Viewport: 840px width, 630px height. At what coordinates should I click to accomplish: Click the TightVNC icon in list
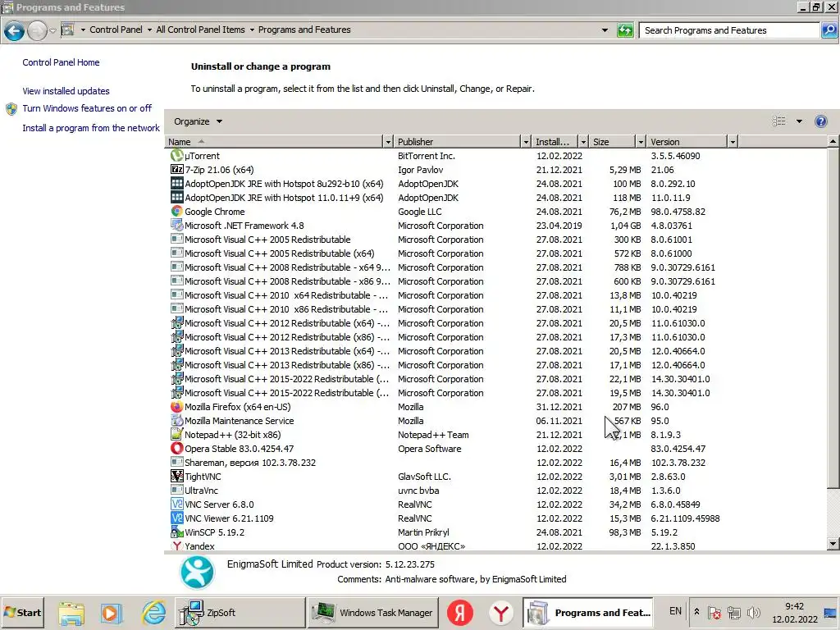(177, 476)
